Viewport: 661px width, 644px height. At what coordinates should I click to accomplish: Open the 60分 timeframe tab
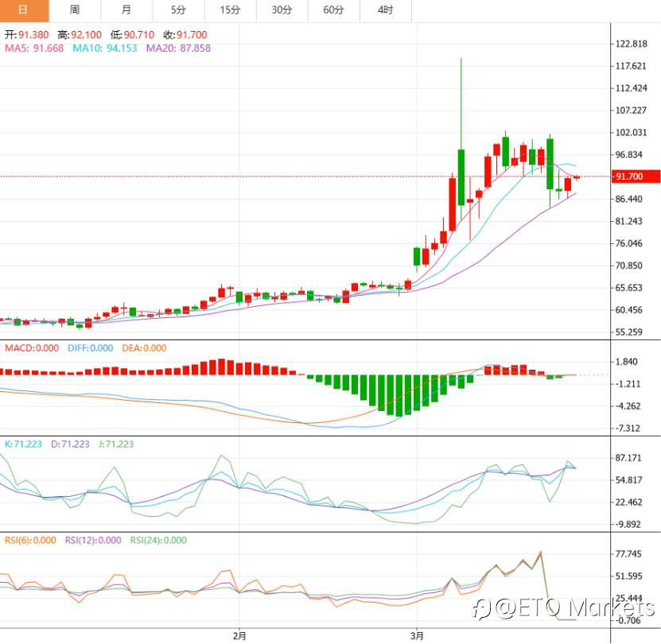coord(334,10)
